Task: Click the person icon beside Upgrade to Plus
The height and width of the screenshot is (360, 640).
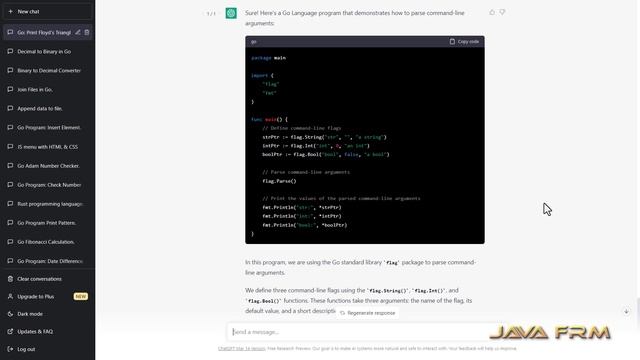Action: coord(10,296)
